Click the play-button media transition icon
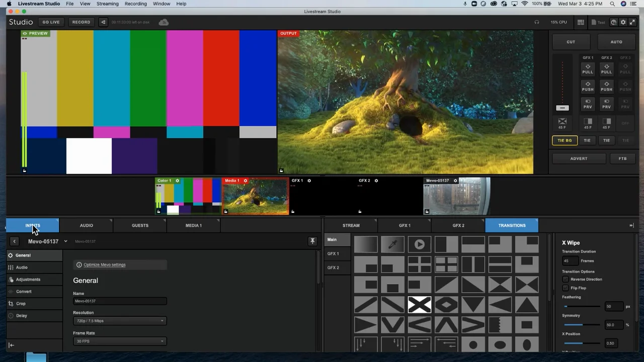This screenshot has height=362, width=644. [x=419, y=244]
